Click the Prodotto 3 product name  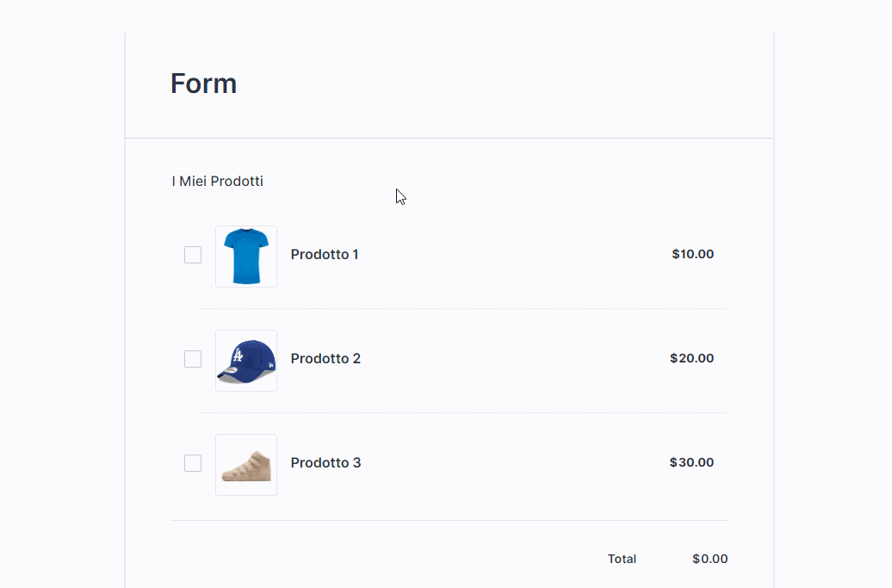tap(325, 463)
